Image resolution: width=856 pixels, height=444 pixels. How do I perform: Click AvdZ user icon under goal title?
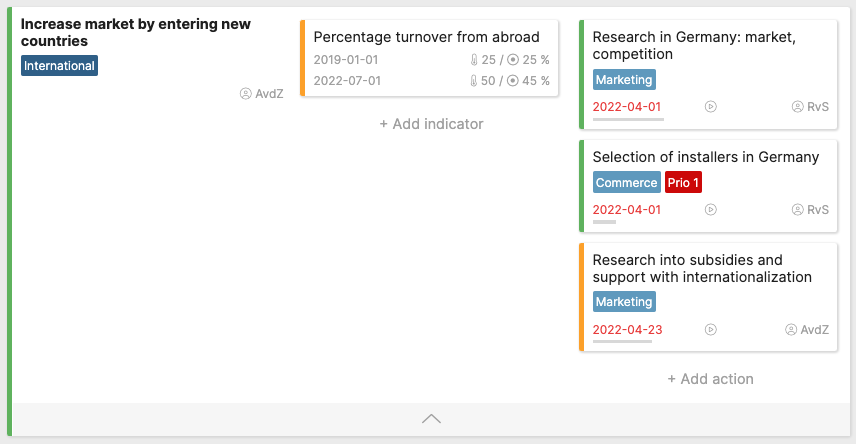[246, 94]
